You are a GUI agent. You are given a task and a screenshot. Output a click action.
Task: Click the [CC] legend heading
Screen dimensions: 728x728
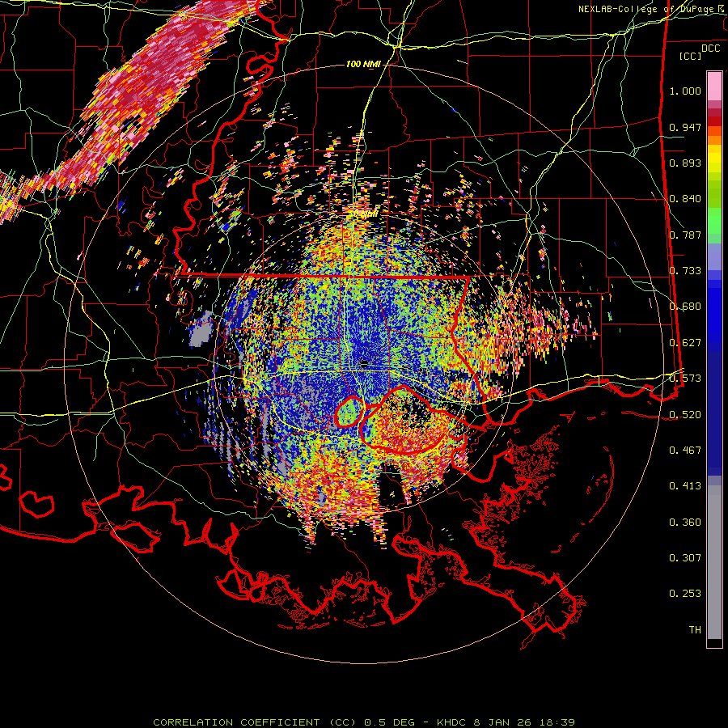pos(691,56)
